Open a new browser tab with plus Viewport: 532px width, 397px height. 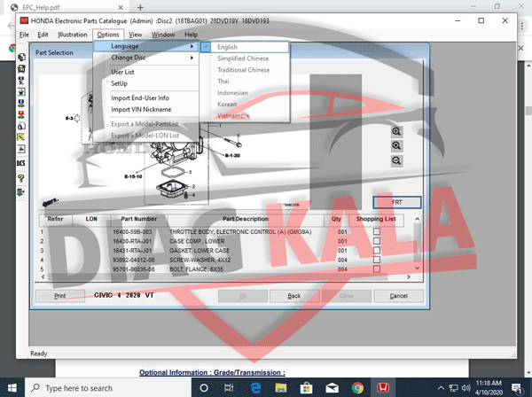click(x=140, y=7)
